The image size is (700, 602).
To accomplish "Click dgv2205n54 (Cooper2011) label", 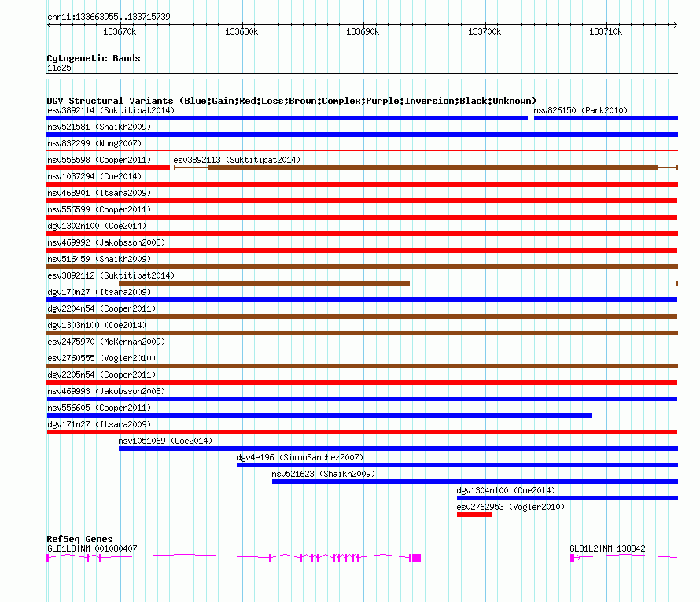I will tap(101, 375).
